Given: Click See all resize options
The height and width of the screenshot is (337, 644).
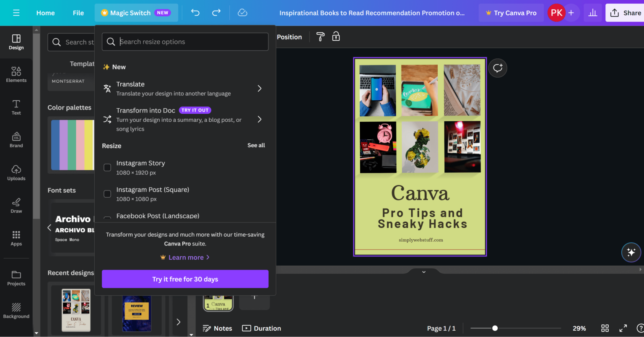Looking at the screenshot, I should click(x=256, y=145).
